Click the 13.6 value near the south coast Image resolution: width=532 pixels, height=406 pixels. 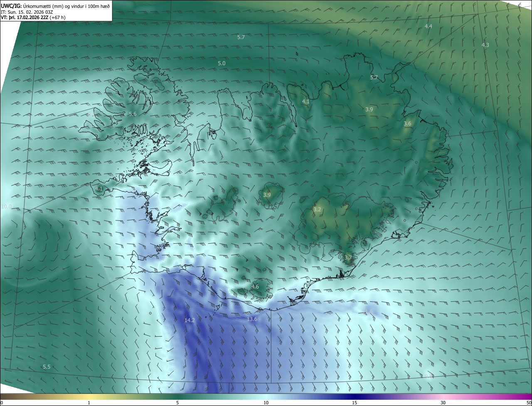tap(252, 319)
